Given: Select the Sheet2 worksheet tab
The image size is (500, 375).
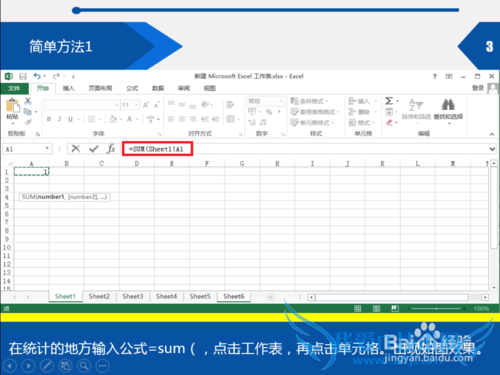Looking at the screenshot, I should point(99,296).
